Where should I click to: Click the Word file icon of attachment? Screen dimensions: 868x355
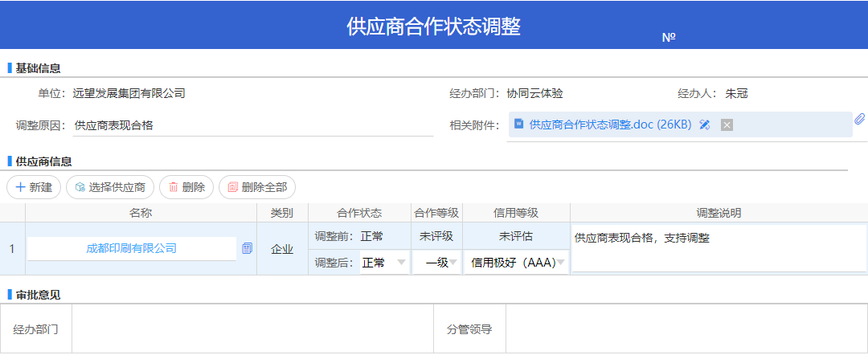[518, 124]
